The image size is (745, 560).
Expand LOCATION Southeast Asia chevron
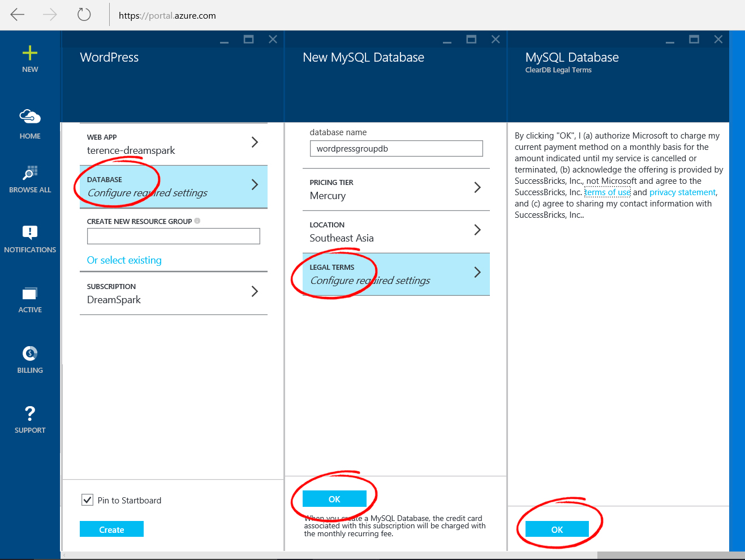[x=477, y=230]
